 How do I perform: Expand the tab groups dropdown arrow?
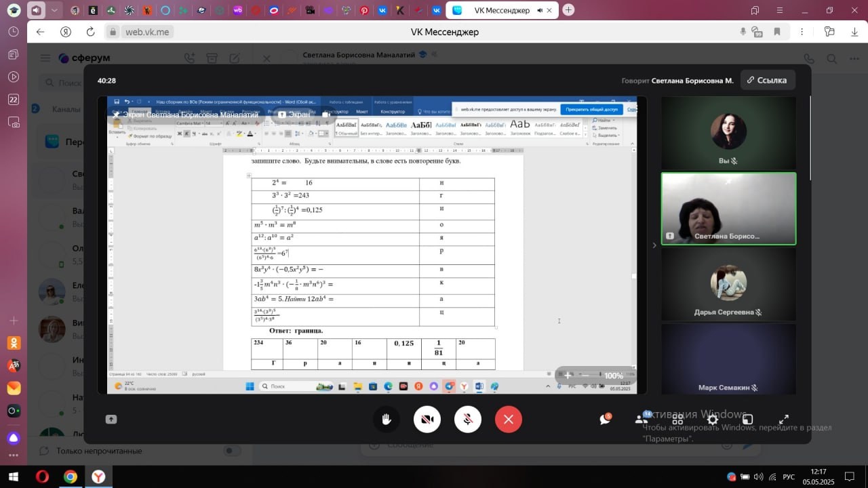click(55, 10)
